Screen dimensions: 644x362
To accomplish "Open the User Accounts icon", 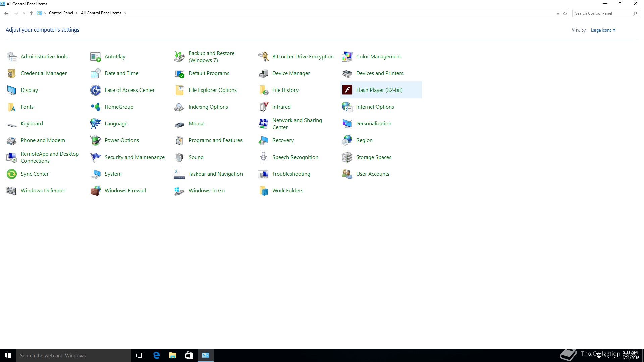I will pos(347,174).
